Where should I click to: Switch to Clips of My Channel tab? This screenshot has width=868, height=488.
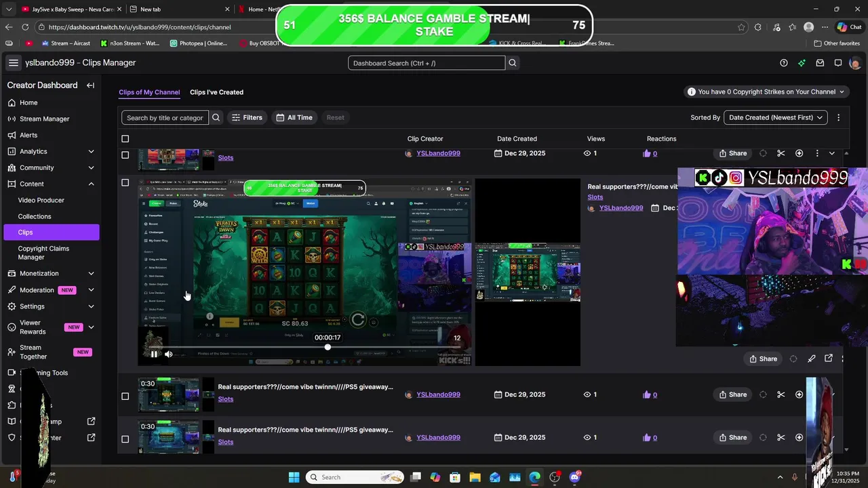149,92
